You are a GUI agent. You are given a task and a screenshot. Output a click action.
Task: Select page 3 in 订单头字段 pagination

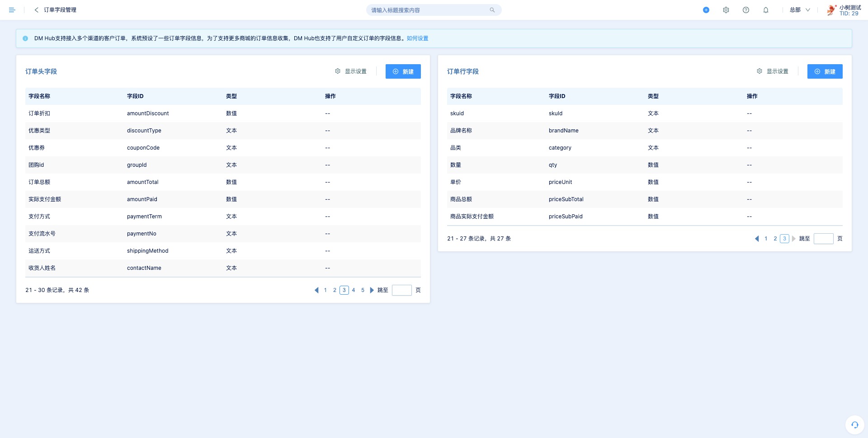[344, 290]
